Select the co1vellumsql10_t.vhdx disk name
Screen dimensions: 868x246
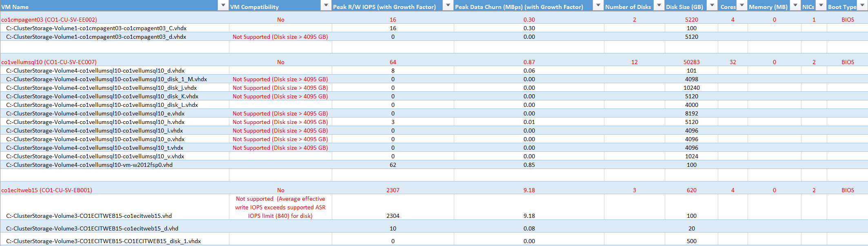point(95,148)
